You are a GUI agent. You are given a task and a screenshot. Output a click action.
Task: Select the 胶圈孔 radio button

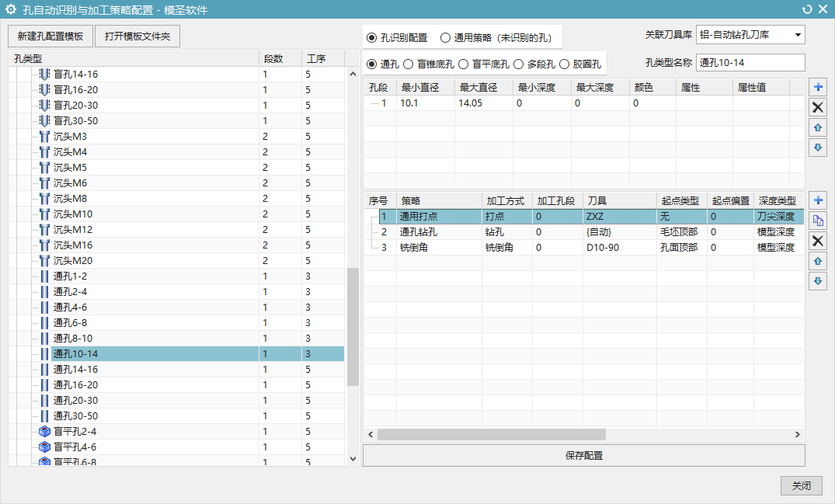565,64
